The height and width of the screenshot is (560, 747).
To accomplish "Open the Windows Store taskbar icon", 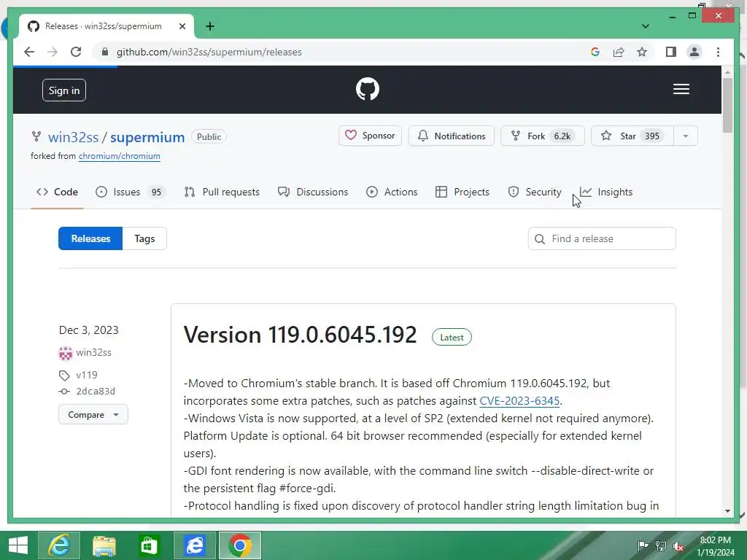I will click(x=149, y=545).
